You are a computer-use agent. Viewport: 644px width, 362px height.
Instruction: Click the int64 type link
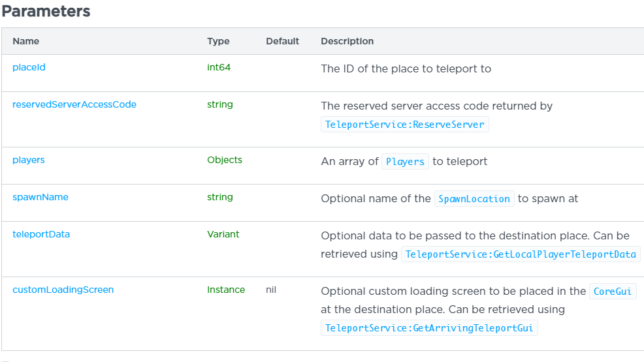219,67
